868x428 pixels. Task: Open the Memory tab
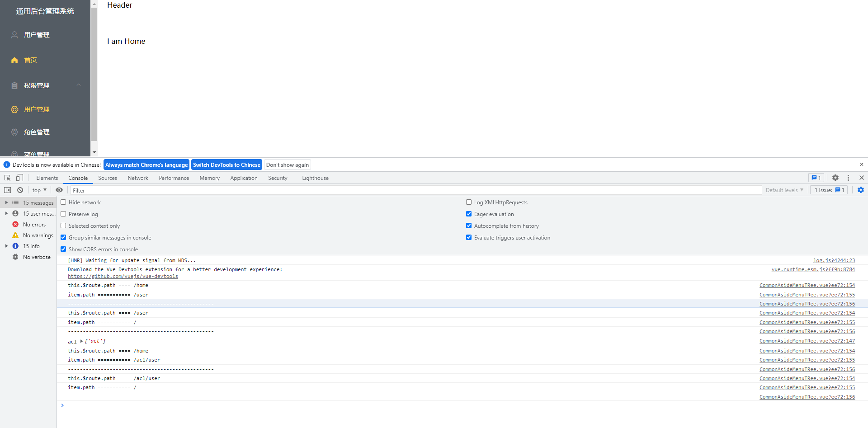210,178
